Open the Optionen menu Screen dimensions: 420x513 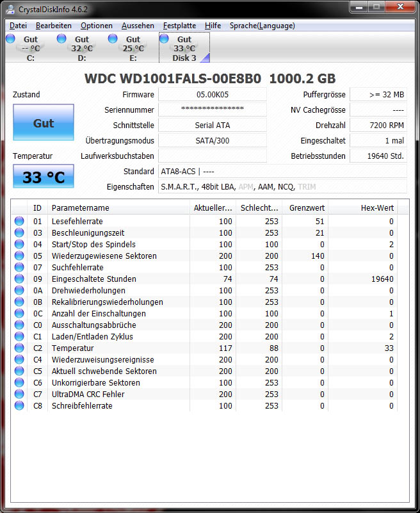pos(97,26)
